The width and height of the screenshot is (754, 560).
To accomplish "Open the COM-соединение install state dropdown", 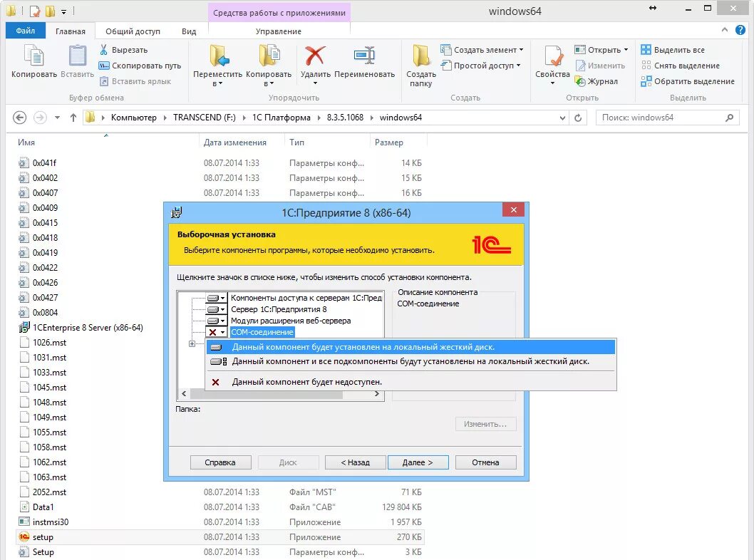I will (x=217, y=332).
